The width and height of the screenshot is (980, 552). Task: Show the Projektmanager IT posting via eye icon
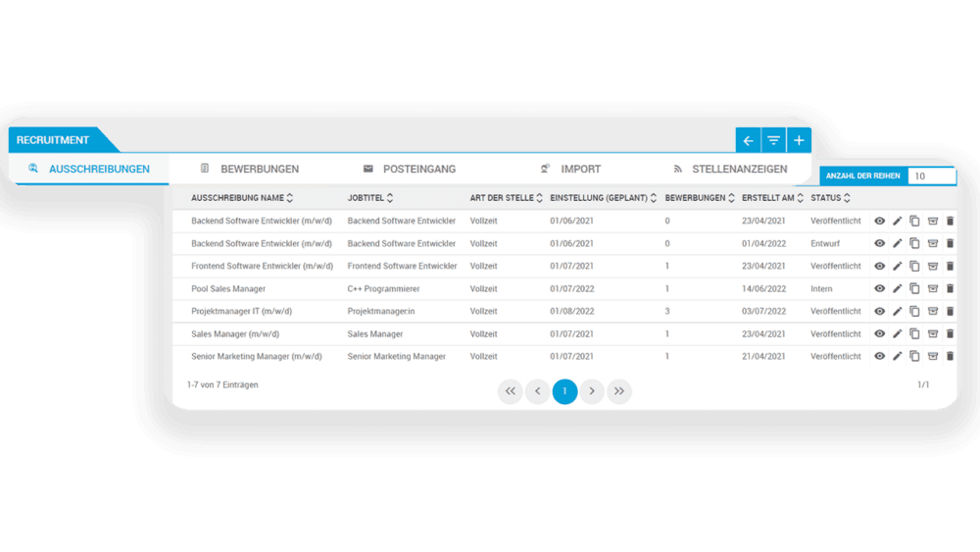pyautogui.click(x=880, y=312)
